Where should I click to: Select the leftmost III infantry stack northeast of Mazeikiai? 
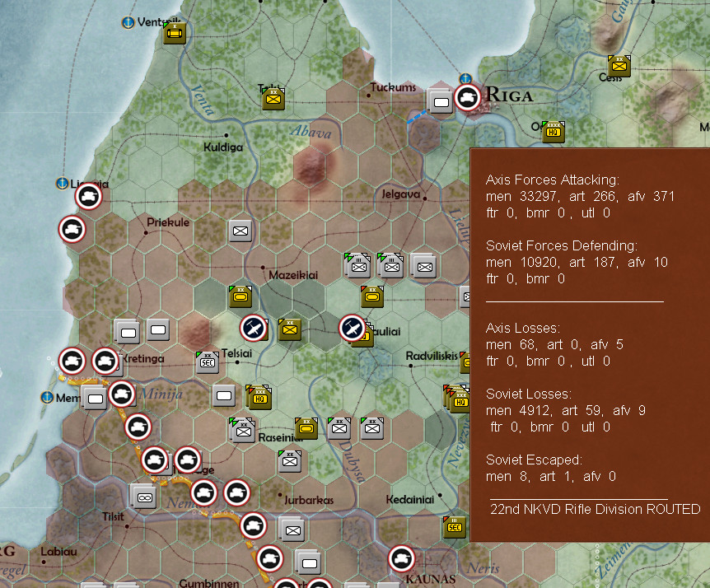click(x=357, y=266)
